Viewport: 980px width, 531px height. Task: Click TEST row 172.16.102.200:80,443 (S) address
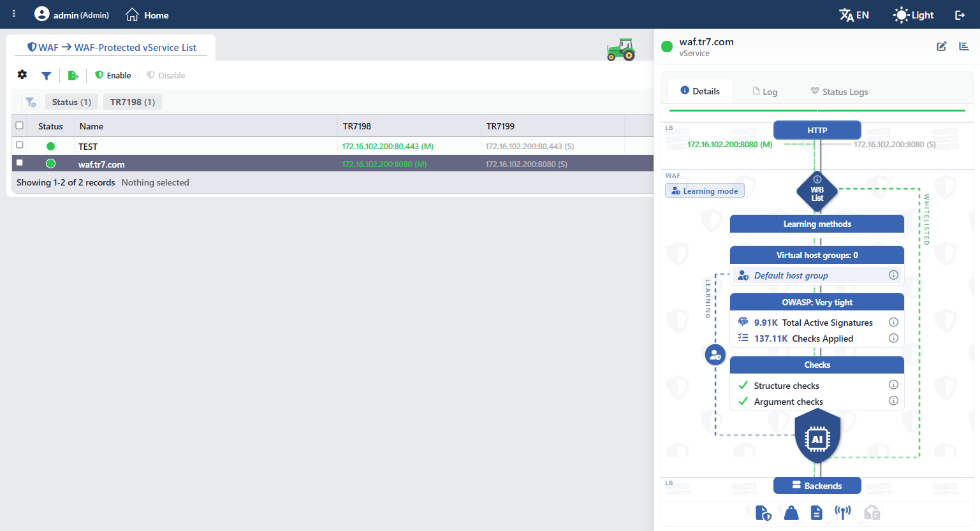[530, 147]
